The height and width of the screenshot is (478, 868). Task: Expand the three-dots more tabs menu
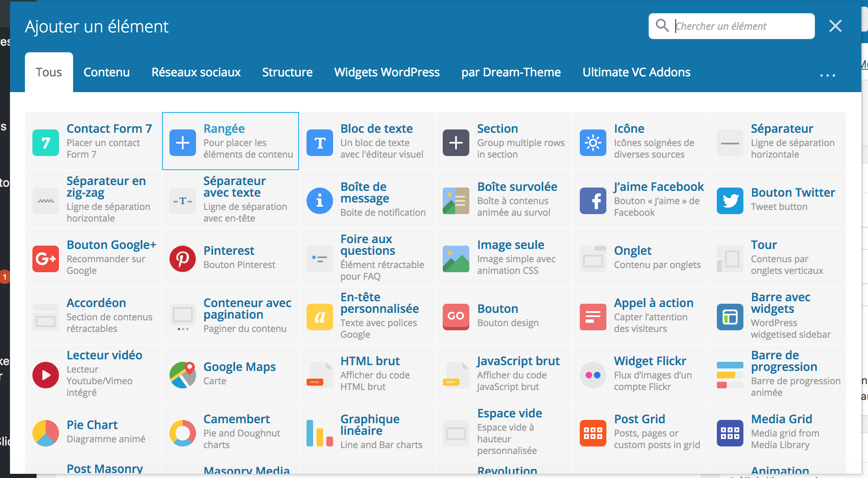pos(827,75)
